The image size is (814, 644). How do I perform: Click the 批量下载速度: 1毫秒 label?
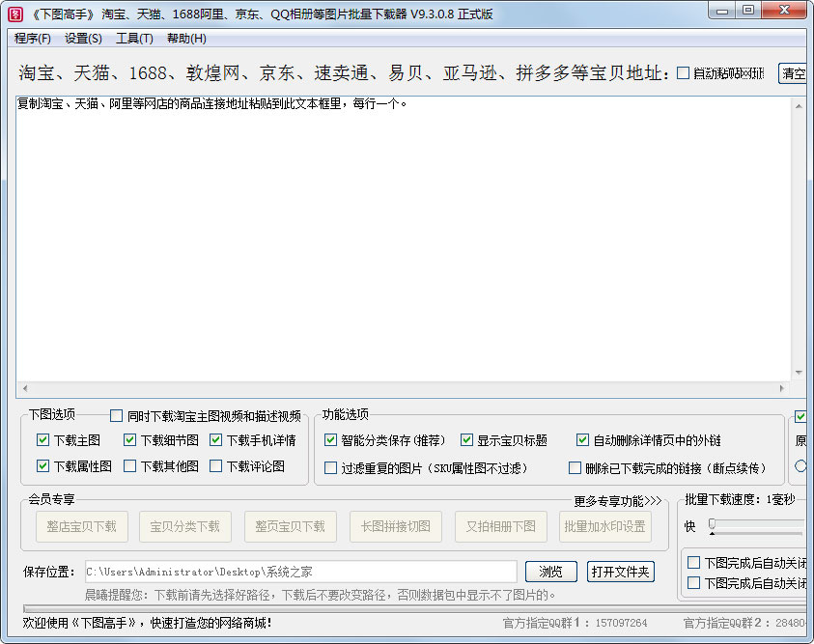(740, 499)
